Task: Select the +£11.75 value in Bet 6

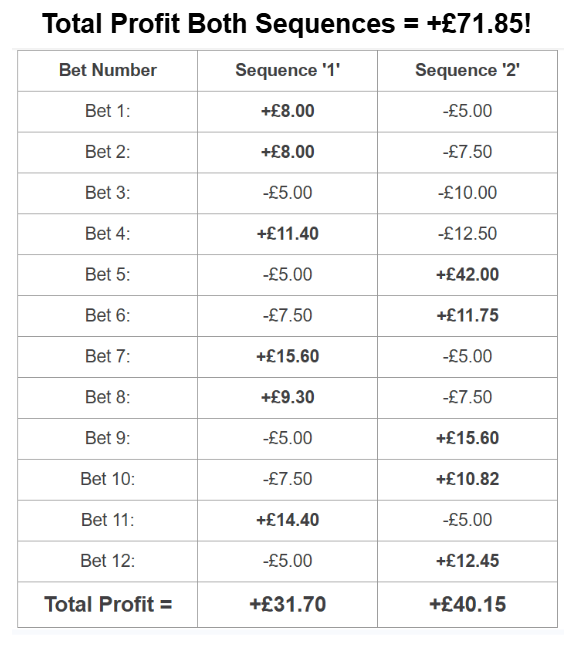Action: click(x=467, y=315)
